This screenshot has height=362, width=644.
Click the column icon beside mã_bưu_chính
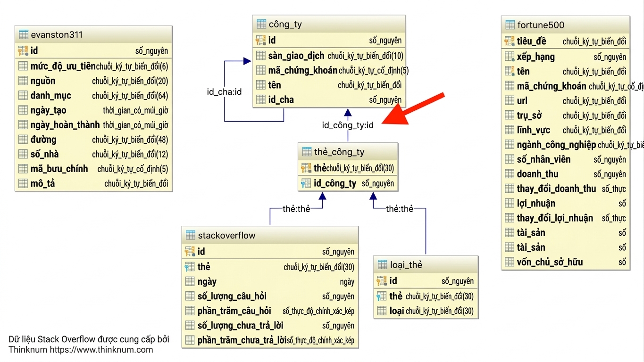[23, 169]
